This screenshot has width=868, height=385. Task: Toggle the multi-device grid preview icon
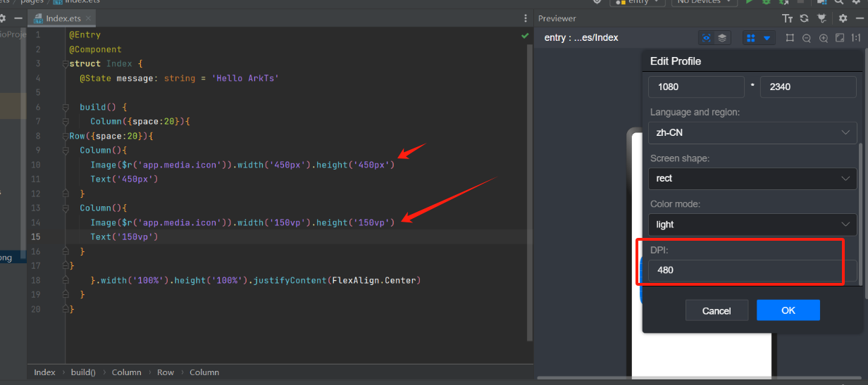(751, 38)
